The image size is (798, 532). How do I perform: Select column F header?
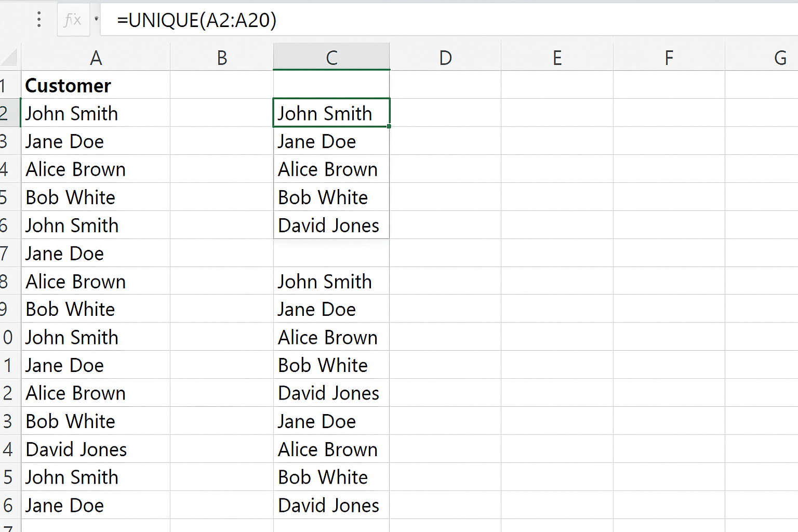click(669, 57)
